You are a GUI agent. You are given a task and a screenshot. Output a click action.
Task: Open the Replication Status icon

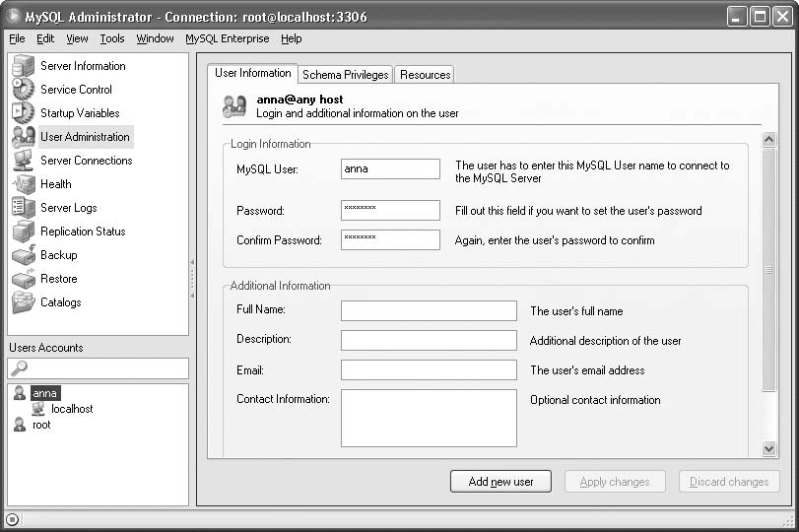tap(23, 232)
